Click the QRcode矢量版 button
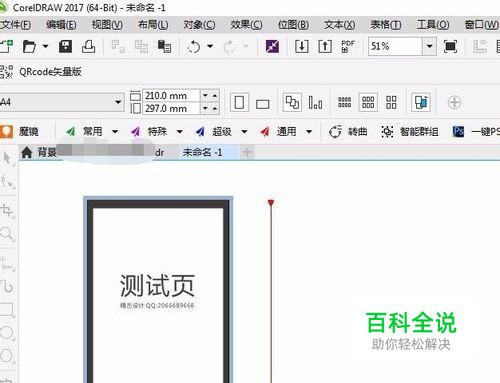The image size is (500, 383). [41, 72]
